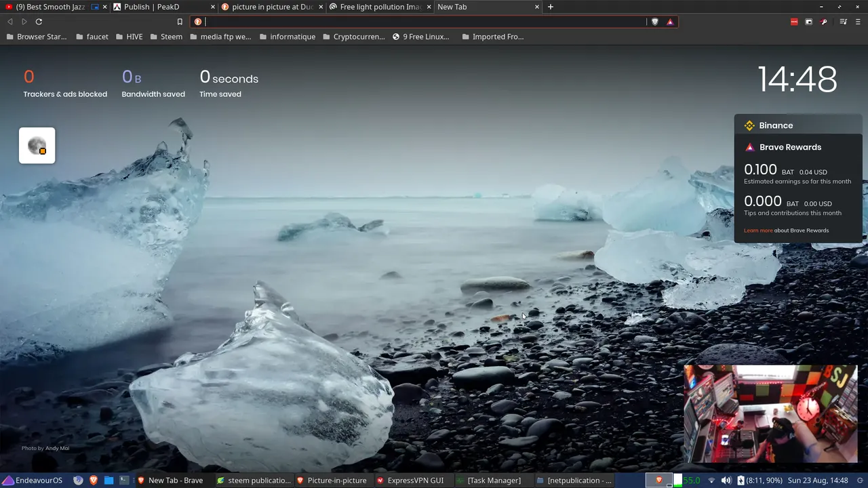Switch to the Best Smooth Jazz YouTube tab

[54, 7]
